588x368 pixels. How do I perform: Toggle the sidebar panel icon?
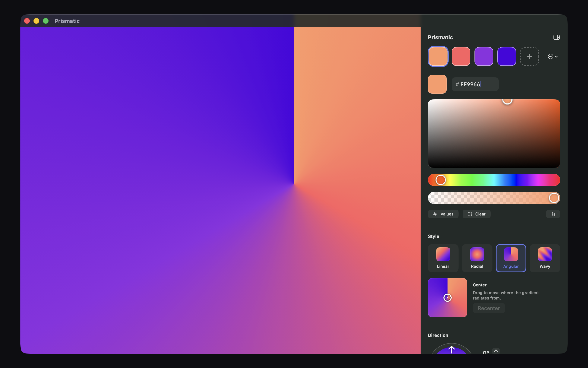[x=556, y=37]
